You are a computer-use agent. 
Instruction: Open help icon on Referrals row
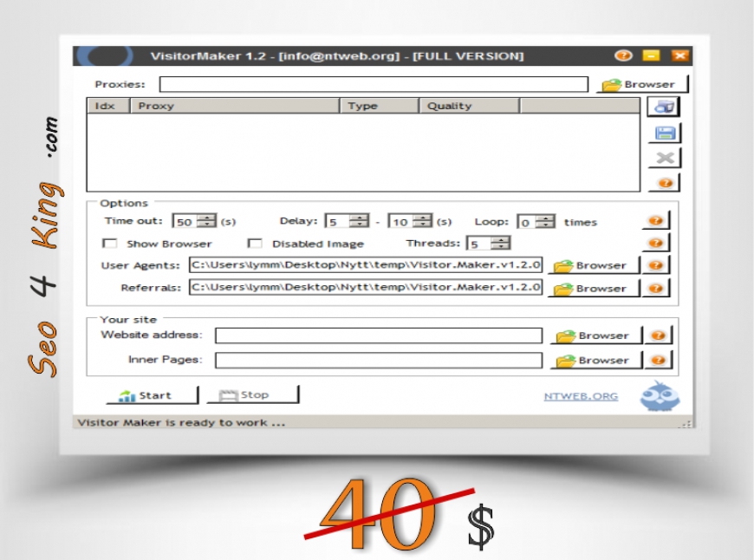(656, 288)
